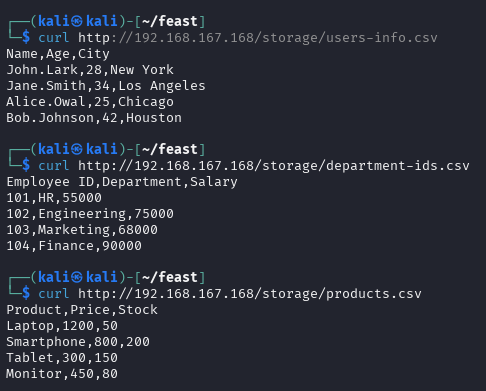The width and height of the screenshot is (486, 391).
Task: Click the Kali skull icon in second prompt
Action: [77, 150]
